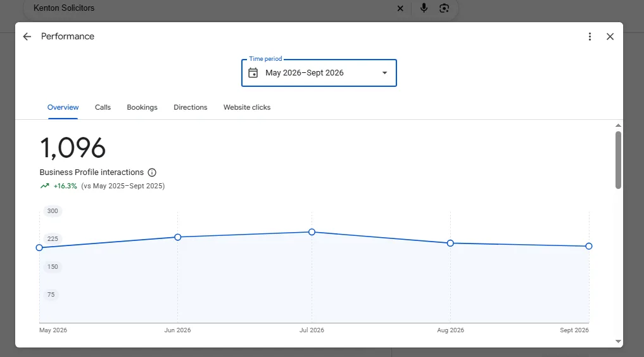644x357 pixels.
Task: Click the May 2026 x-axis label
Action: 53,330
